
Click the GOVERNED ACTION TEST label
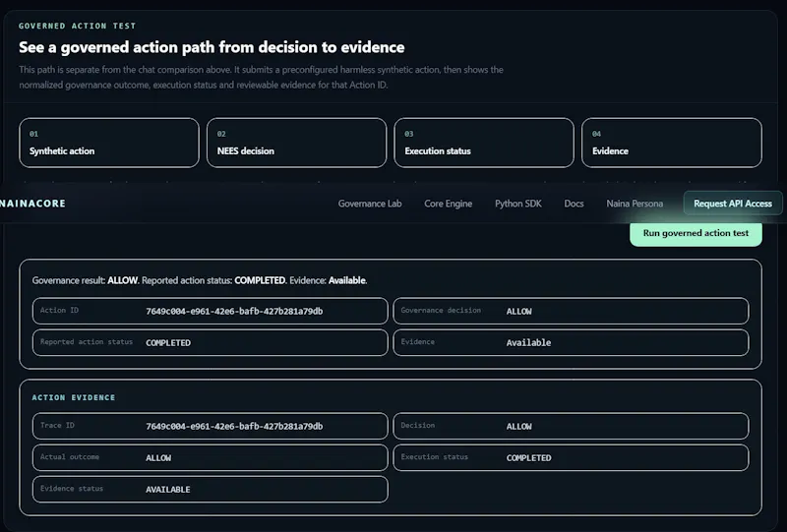pos(78,26)
